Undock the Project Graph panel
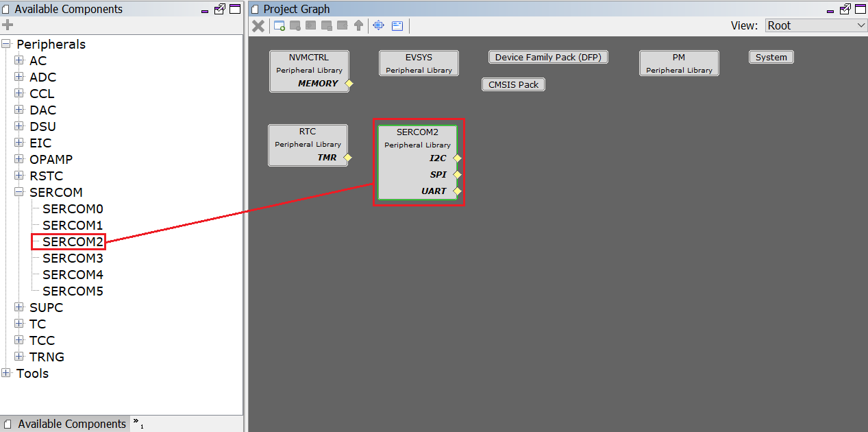The width and height of the screenshot is (868, 432). [845, 9]
